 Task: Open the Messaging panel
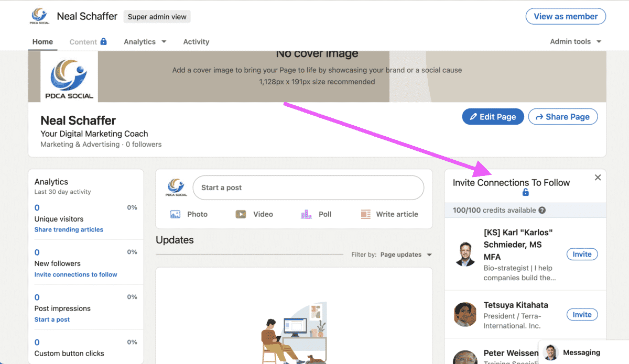click(583, 352)
